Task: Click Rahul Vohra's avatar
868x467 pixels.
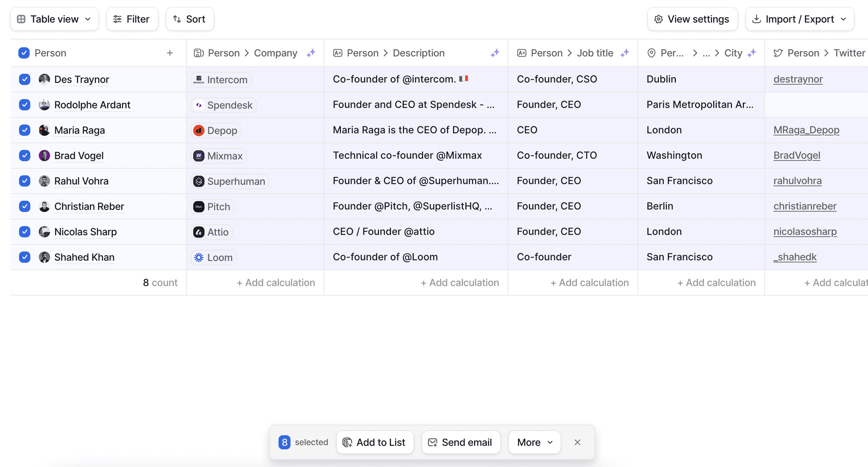Action: 44,181
